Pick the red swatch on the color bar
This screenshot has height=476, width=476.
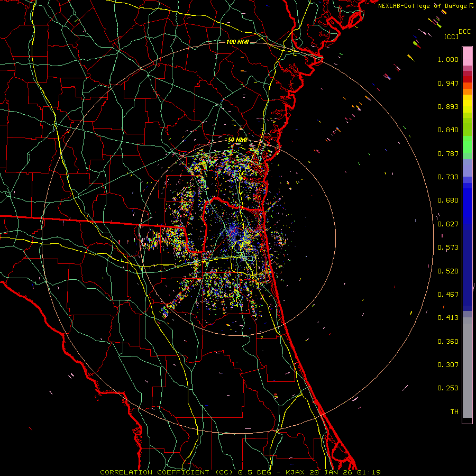coord(467,79)
